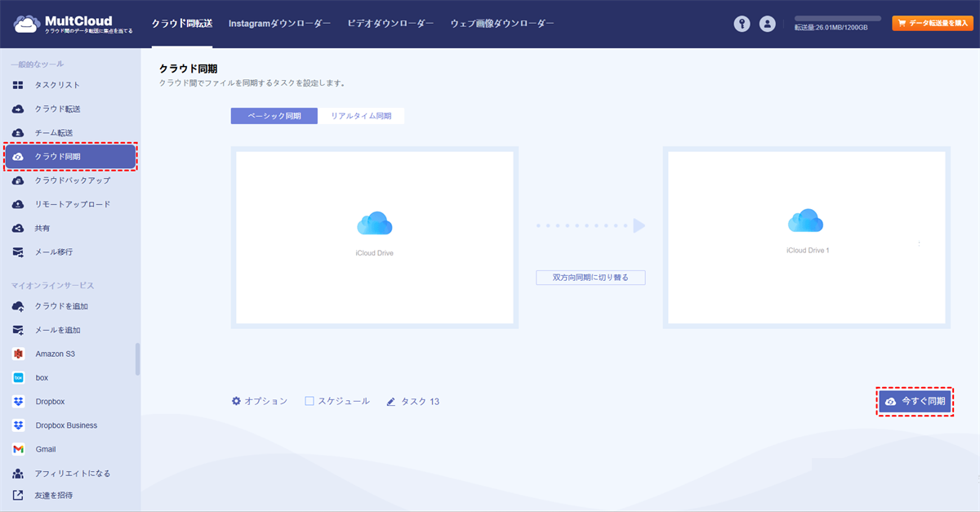Enable the スケジュール checkbox
This screenshot has height=512, width=980.
tap(310, 401)
